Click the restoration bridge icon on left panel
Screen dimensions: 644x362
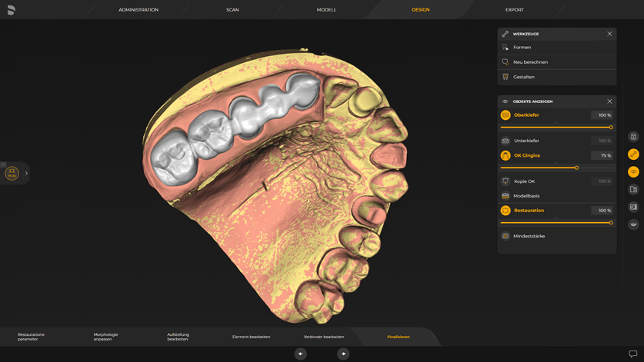(12, 174)
